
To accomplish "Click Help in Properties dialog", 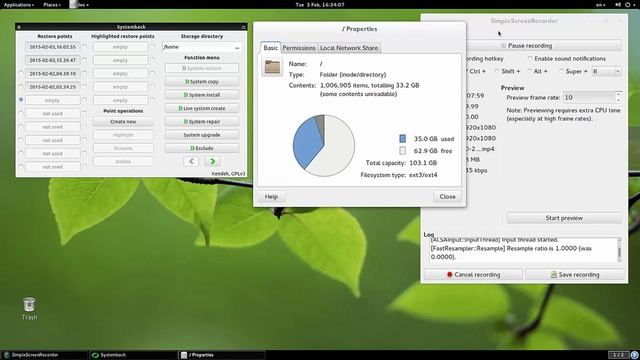I will [271, 197].
